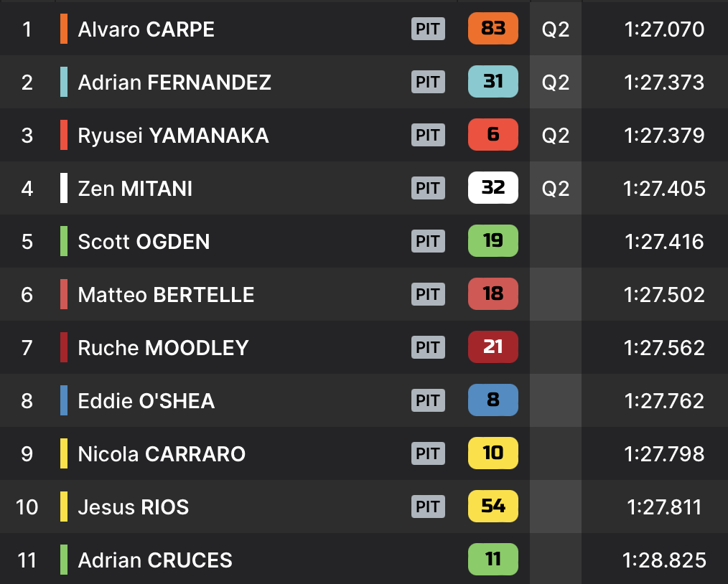The width and height of the screenshot is (728, 584).
Task: Click PIT tag beside Alvaro Carpe
Action: click(428, 29)
